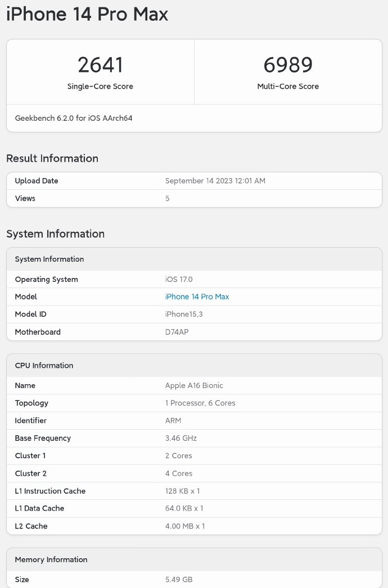Select the Operating System value iOS 17.0
388x588 pixels.
(x=179, y=279)
